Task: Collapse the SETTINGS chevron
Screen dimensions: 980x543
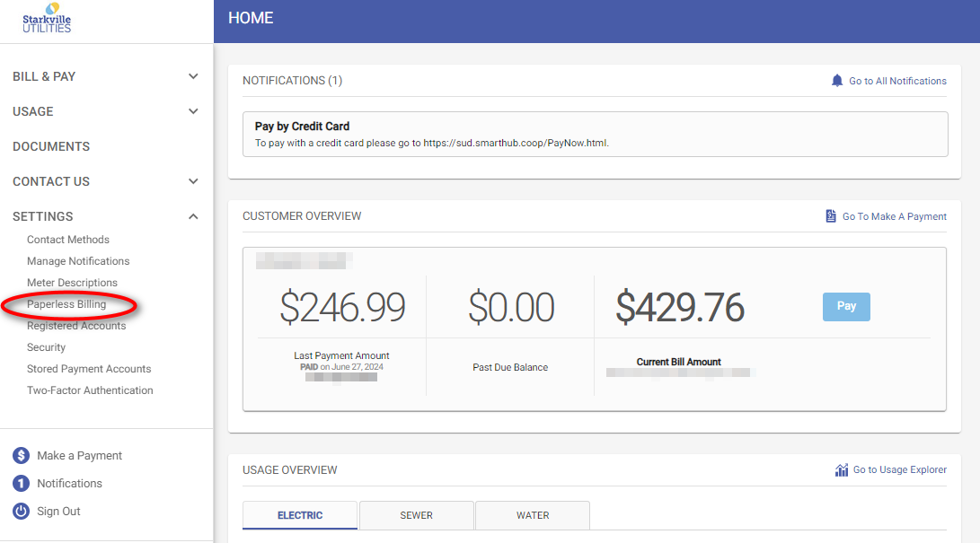Action: 193,216
